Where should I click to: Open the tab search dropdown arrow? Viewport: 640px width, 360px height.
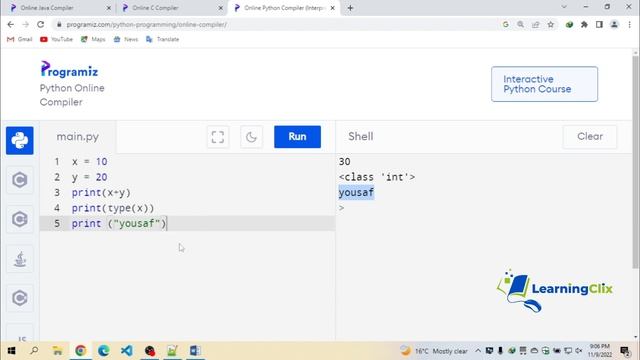click(564, 7)
